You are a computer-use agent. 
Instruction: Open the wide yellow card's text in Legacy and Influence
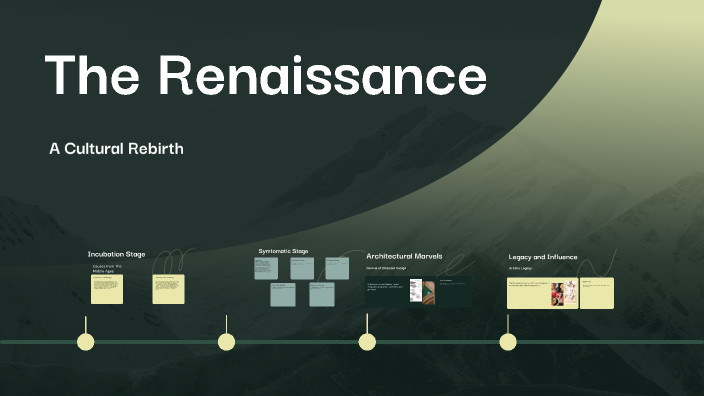tap(529, 284)
